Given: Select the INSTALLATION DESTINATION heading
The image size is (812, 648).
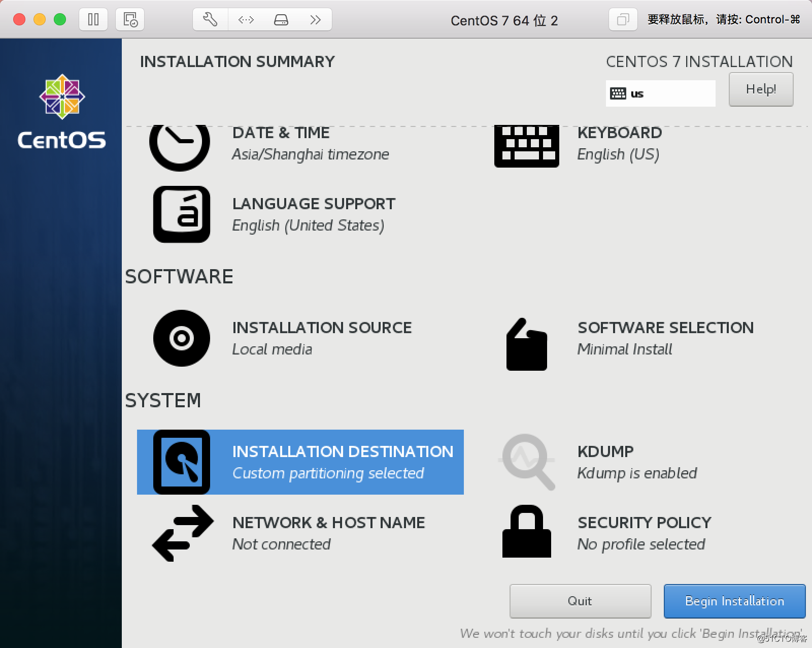Looking at the screenshot, I should pyautogui.click(x=343, y=451).
